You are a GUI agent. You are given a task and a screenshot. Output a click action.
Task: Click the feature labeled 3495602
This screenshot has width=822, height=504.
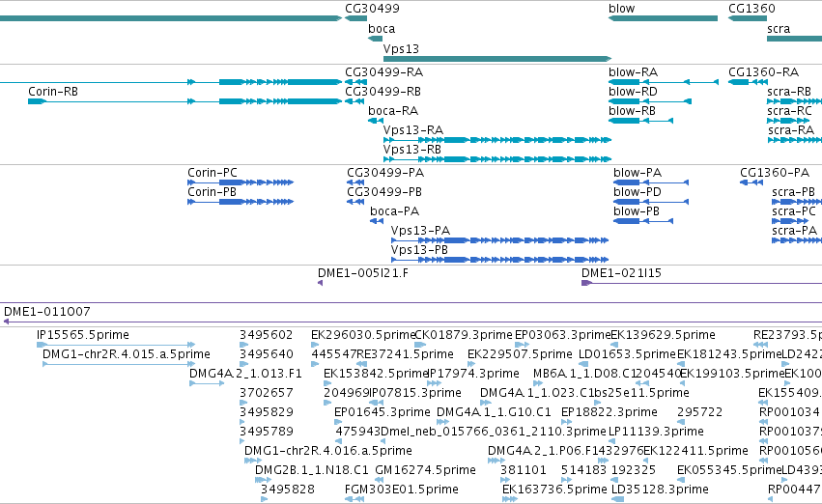coord(267,335)
